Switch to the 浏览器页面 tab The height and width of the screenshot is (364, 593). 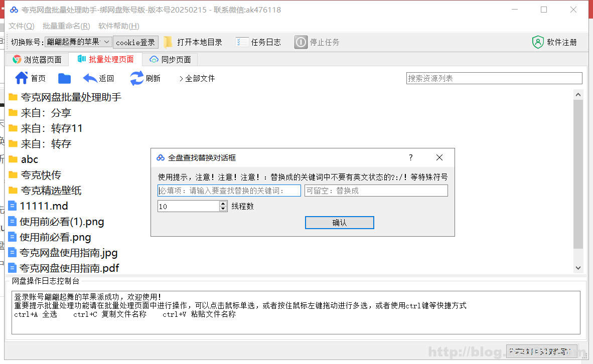tap(36, 59)
